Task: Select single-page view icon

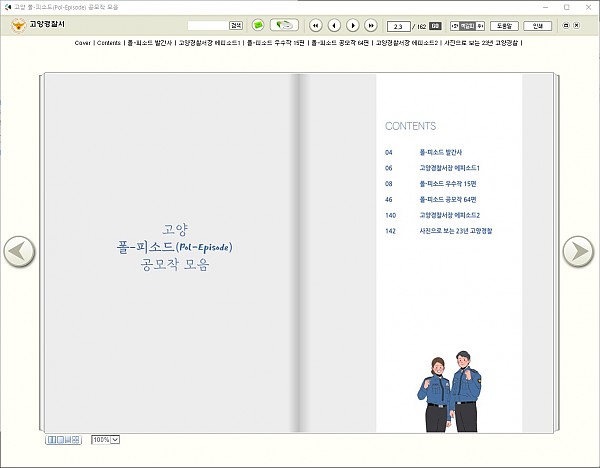Action: coord(60,440)
